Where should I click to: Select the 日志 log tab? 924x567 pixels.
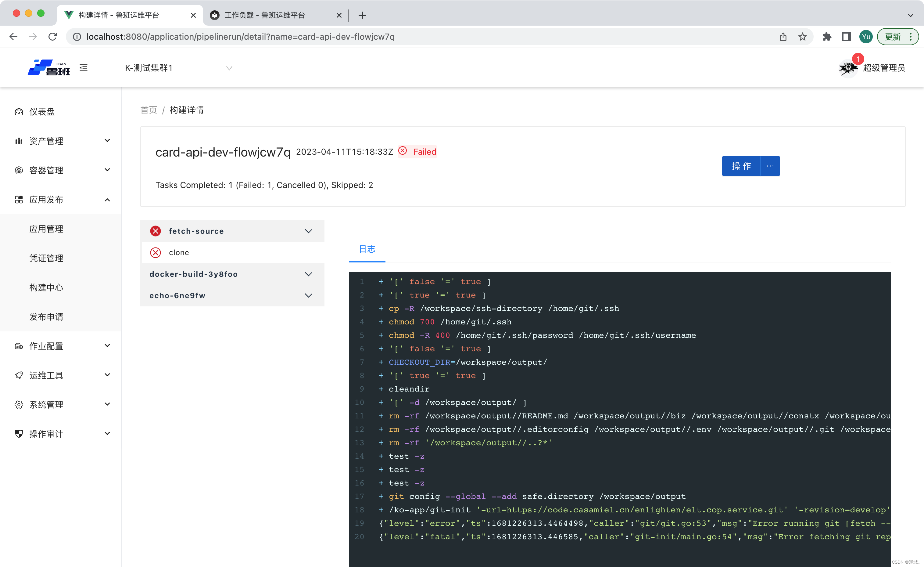point(367,249)
